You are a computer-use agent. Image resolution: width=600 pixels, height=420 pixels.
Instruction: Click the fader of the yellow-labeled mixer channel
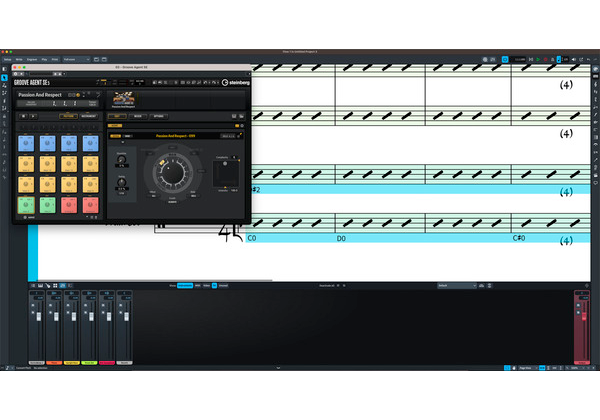[74, 316]
